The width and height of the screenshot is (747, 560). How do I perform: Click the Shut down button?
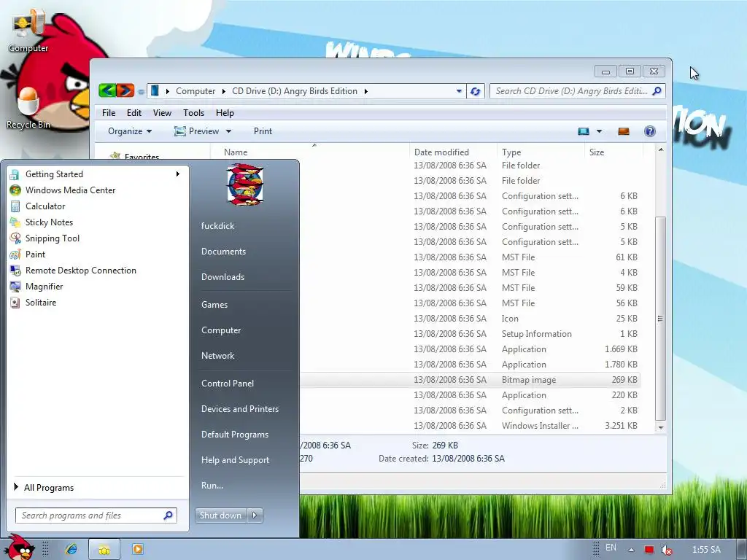(x=220, y=516)
